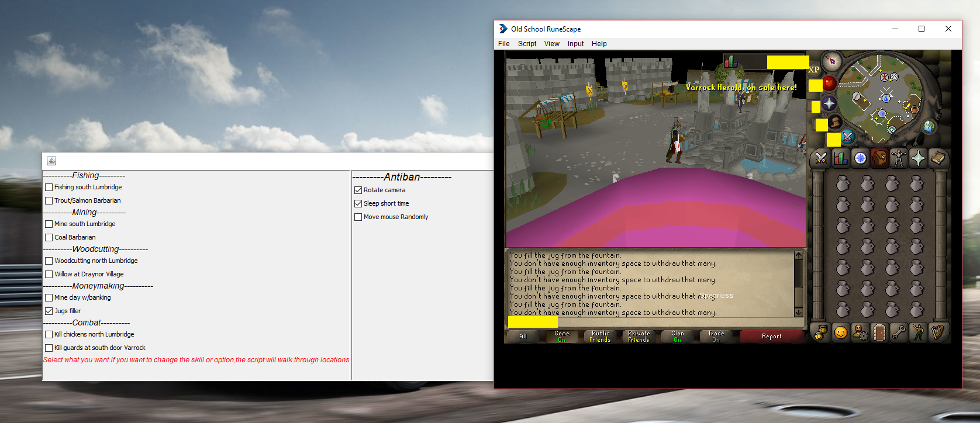Open the File menu
Screen dimensions: 980x423
[x=504, y=44]
